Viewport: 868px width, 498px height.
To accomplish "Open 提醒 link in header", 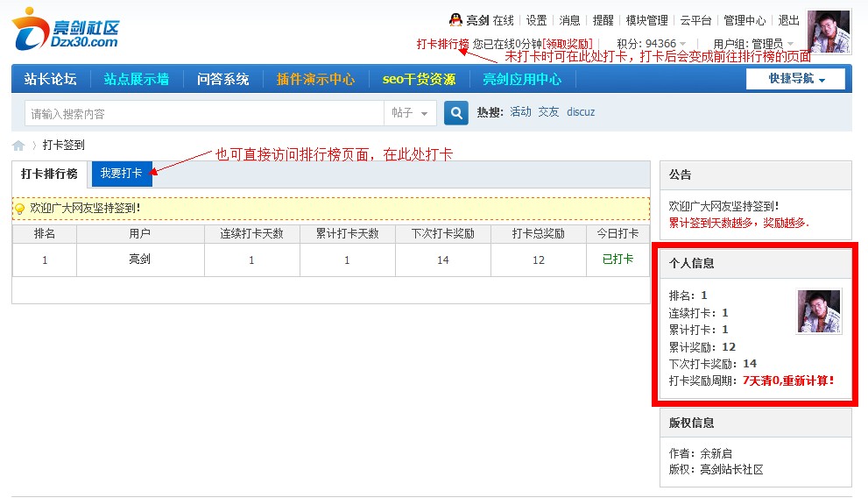I will coord(603,20).
